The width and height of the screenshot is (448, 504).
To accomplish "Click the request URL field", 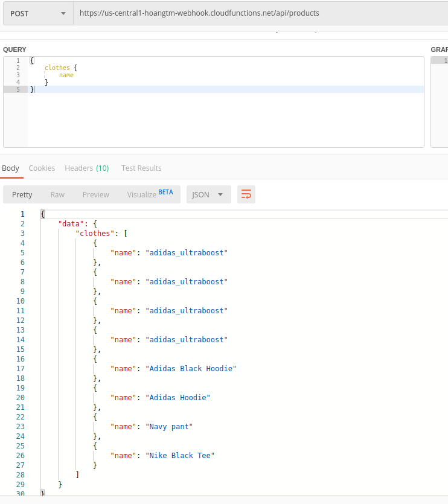I will (x=260, y=13).
